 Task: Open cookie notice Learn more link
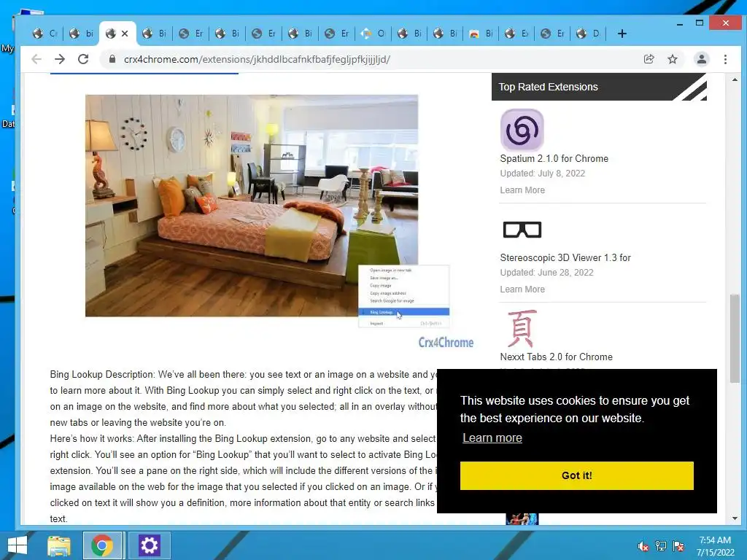[492, 437]
